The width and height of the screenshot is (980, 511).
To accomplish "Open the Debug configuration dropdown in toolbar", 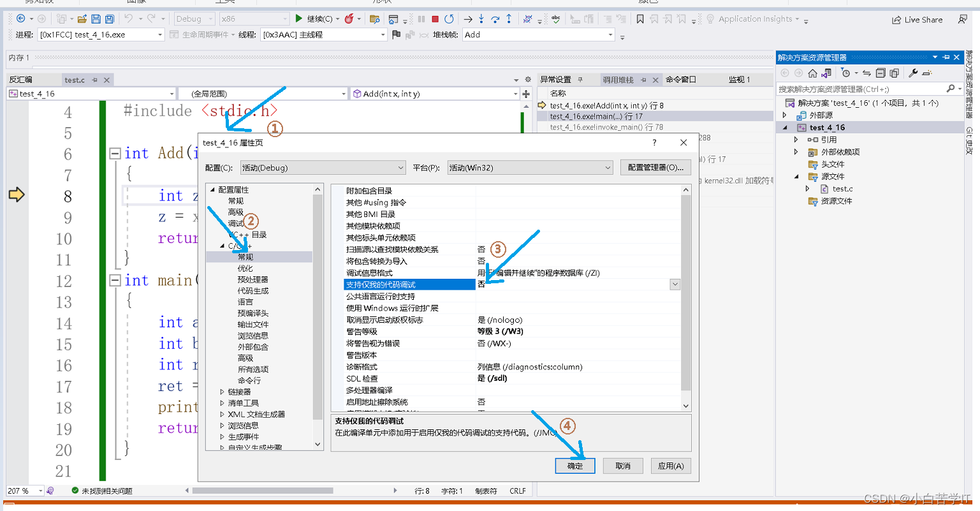I will pyautogui.click(x=194, y=19).
